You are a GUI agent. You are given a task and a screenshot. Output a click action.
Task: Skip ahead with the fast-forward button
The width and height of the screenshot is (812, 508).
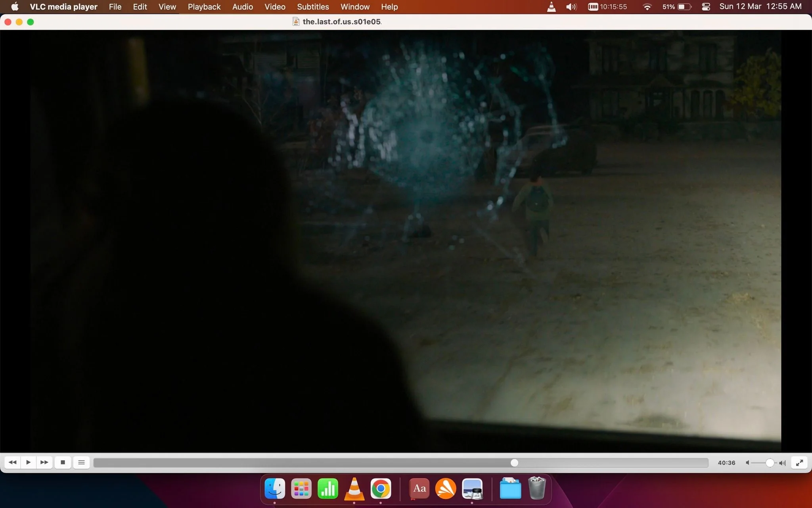pos(44,462)
